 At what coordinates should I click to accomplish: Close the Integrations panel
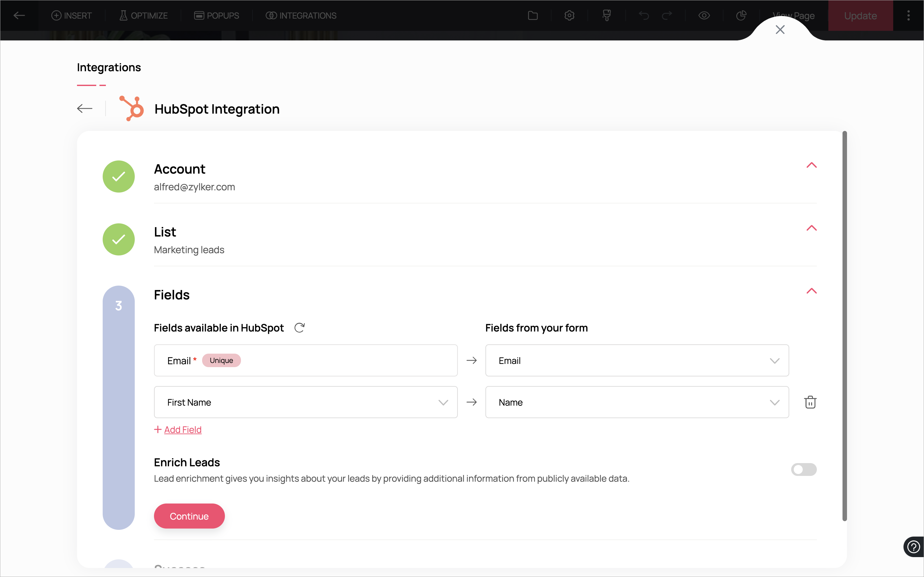click(x=780, y=30)
